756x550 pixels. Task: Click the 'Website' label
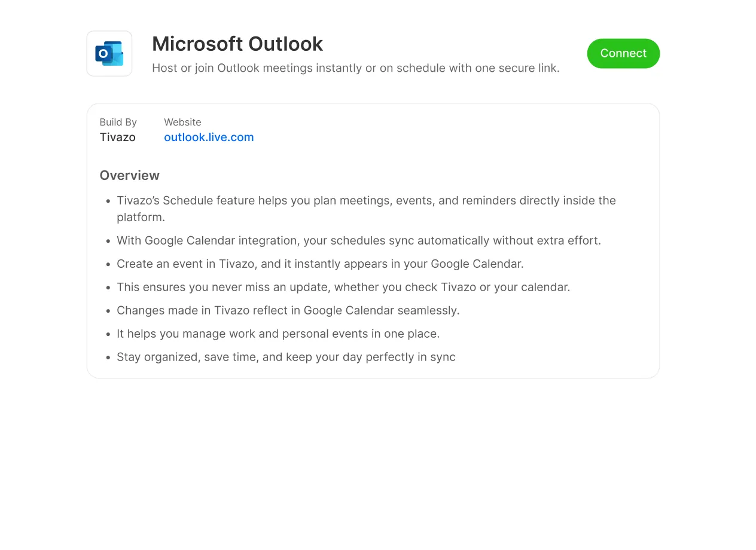pos(182,122)
